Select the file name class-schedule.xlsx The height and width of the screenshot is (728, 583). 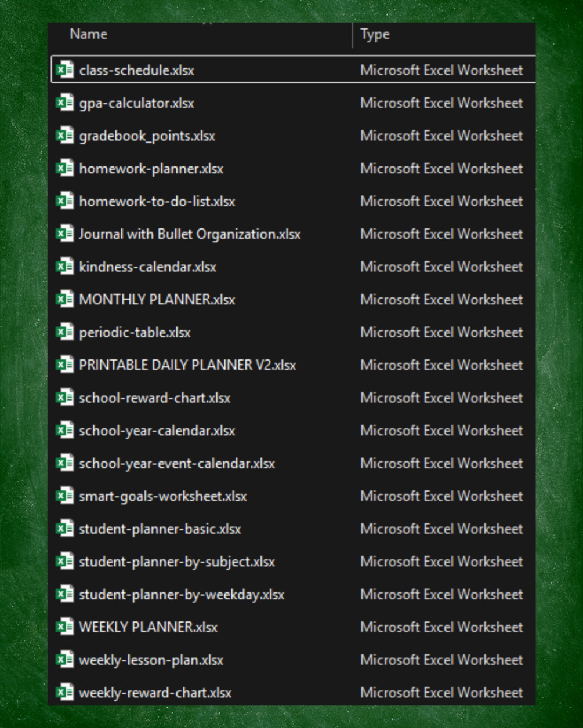[137, 70]
